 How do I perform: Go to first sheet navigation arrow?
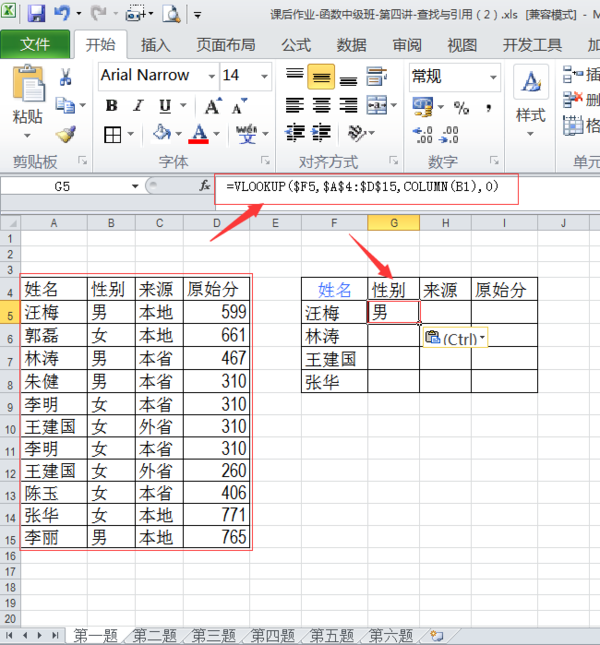[x=9, y=636]
